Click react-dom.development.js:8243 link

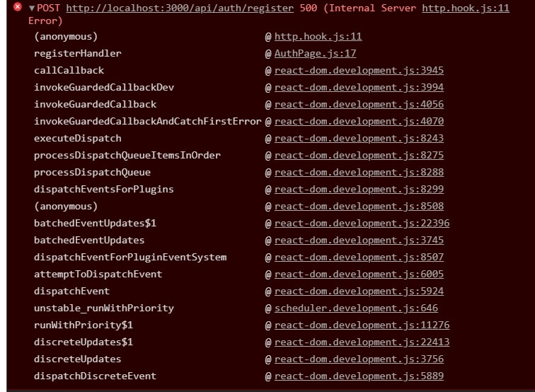[359, 138]
